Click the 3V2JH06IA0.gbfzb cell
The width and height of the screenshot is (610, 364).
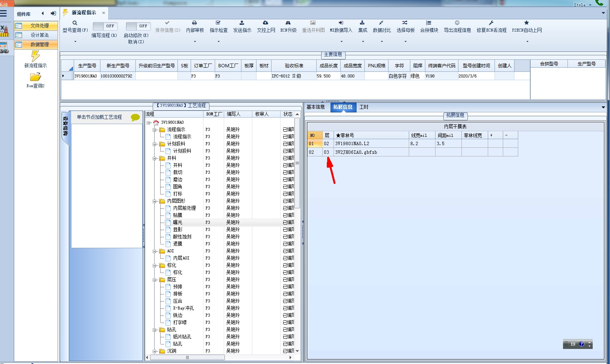(371, 152)
